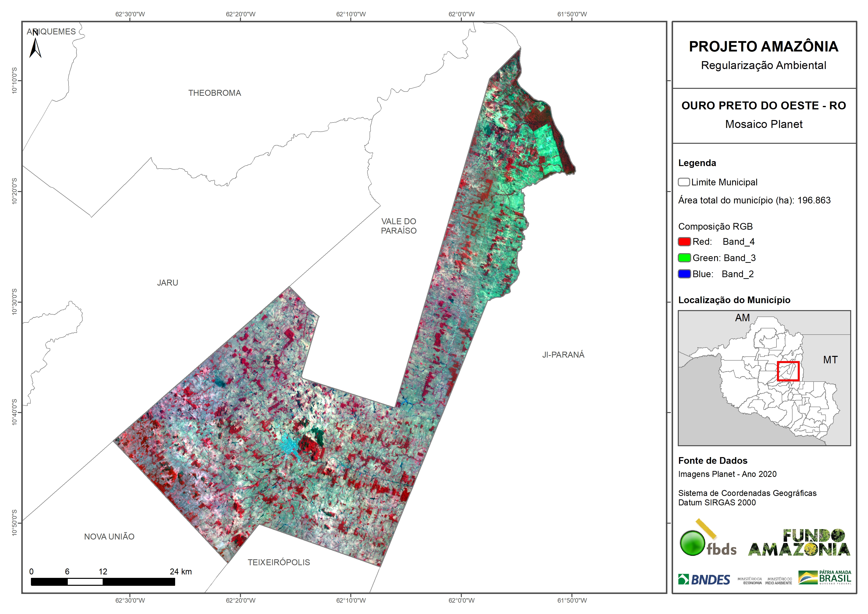Click the VALE DO PARAÍSO label
This screenshot has height=614, width=868.
click(399, 226)
